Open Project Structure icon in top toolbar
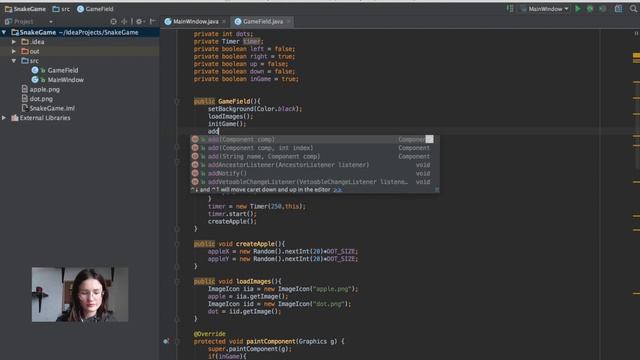The height and width of the screenshot is (360, 640). coord(619,9)
